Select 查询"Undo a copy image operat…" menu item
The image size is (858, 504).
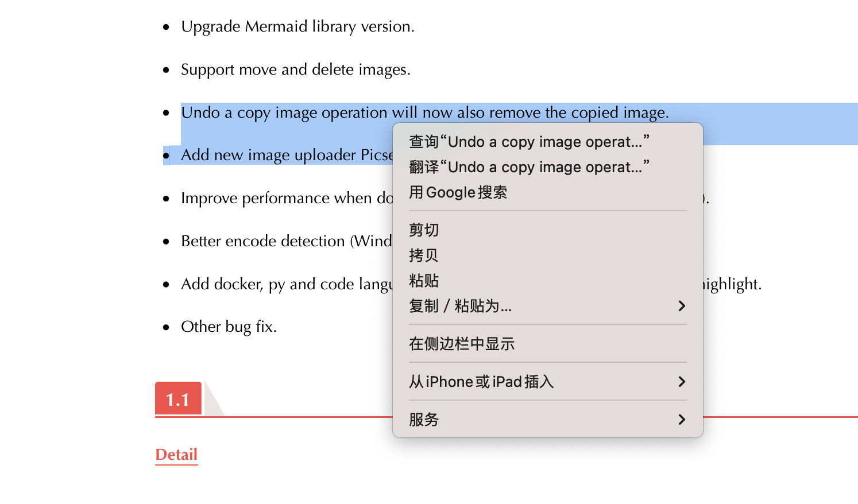(x=528, y=142)
